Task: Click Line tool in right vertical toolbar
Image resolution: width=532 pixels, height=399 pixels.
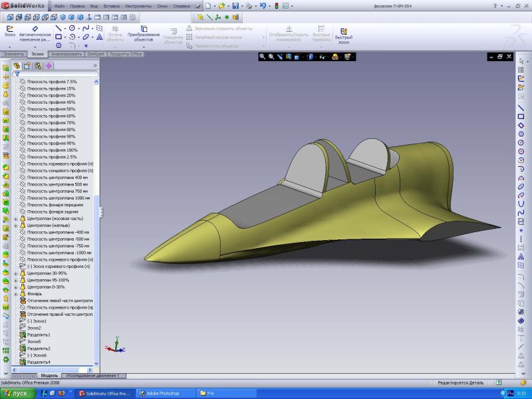Action: click(521, 108)
